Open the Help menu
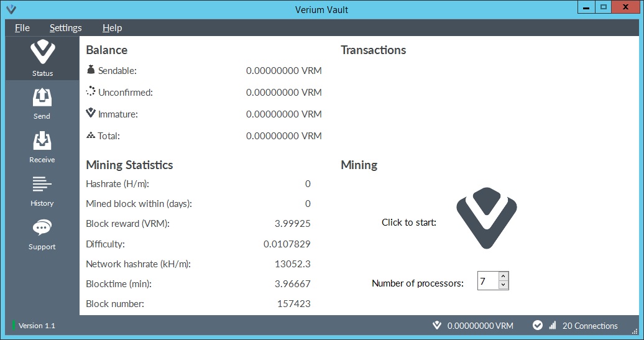 112,28
